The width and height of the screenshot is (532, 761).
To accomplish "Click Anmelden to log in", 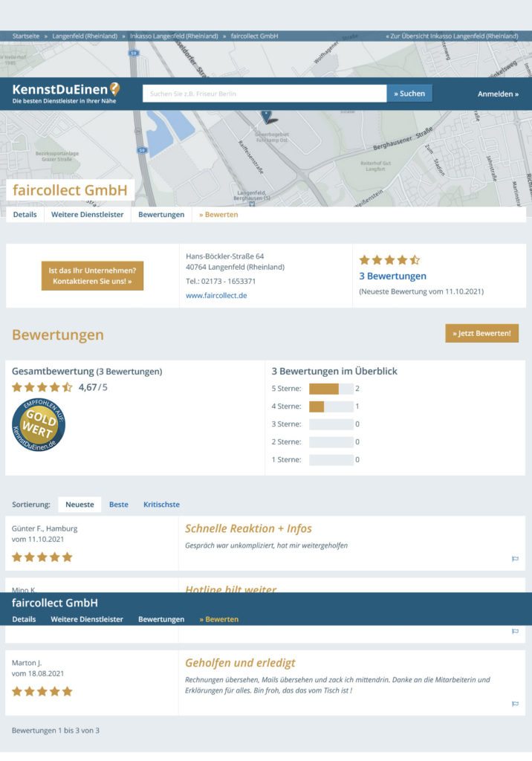I will (x=498, y=94).
